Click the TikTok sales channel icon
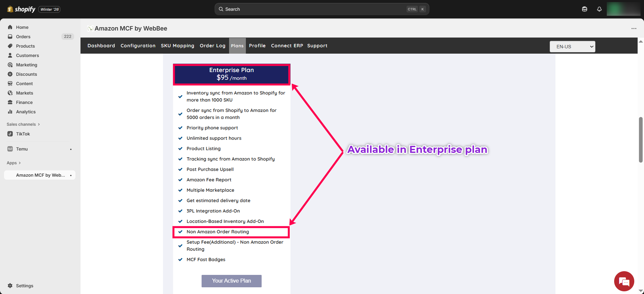 [10, 134]
